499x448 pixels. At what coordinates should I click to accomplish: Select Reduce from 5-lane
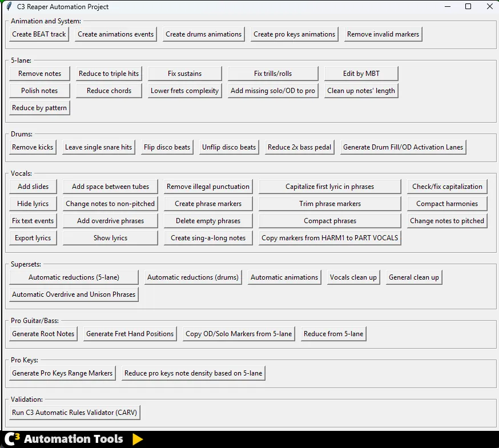point(333,334)
